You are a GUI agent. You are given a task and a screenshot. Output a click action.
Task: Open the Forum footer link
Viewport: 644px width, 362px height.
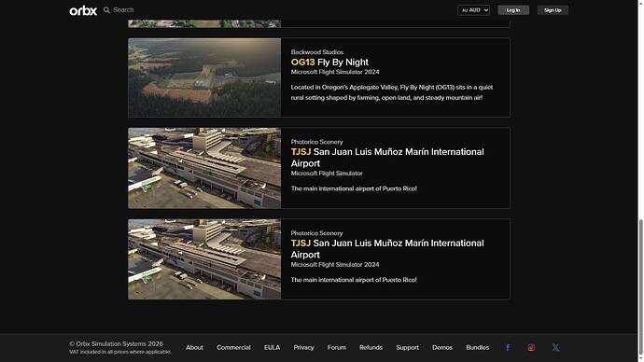click(336, 347)
